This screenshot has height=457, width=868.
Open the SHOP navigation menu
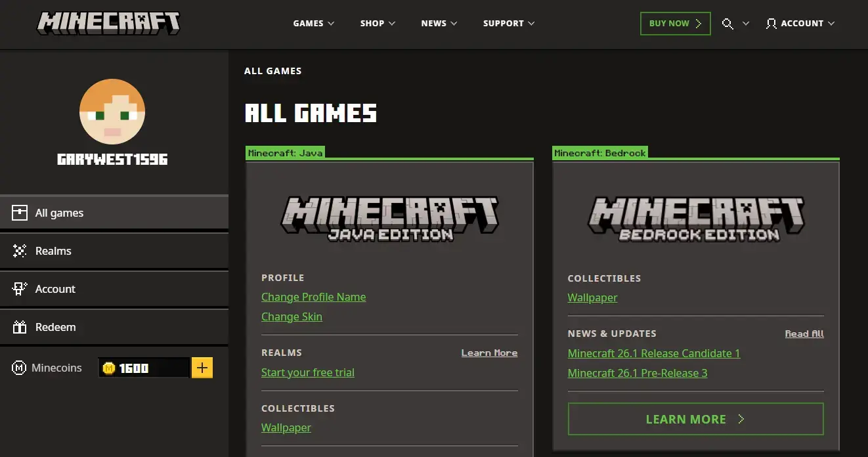pos(378,24)
